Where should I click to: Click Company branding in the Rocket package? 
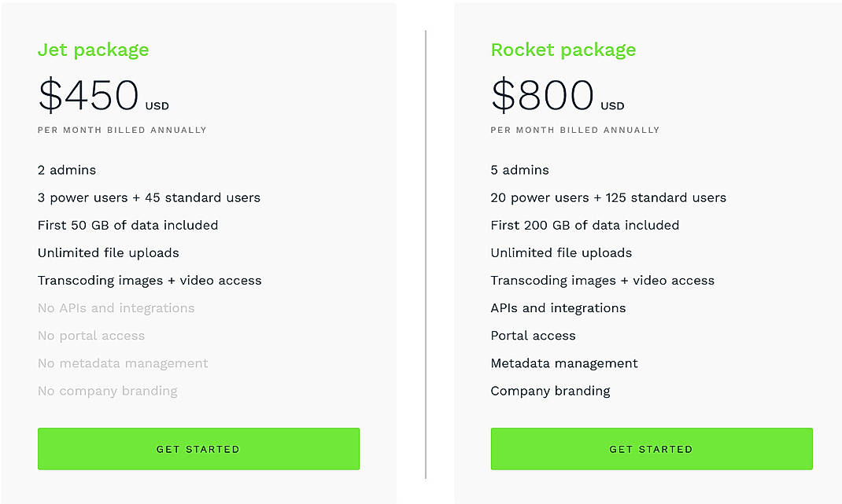pyautogui.click(x=551, y=390)
